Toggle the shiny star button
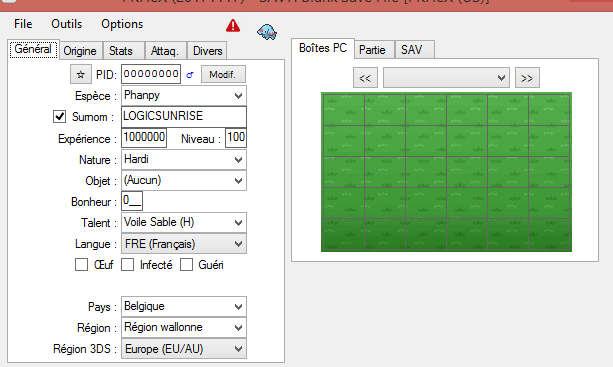The image size is (613, 367). pyautogui.click(x=81, y=74)
